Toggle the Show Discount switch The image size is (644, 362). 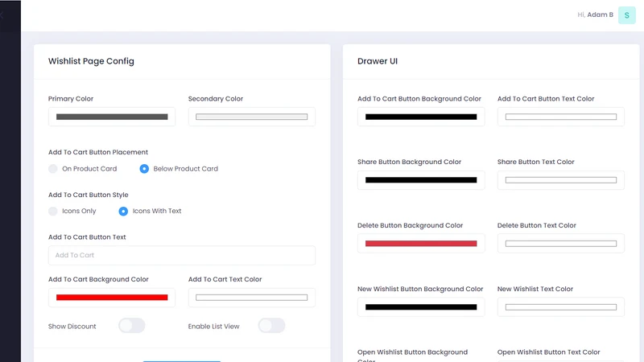tap(132, 326)
